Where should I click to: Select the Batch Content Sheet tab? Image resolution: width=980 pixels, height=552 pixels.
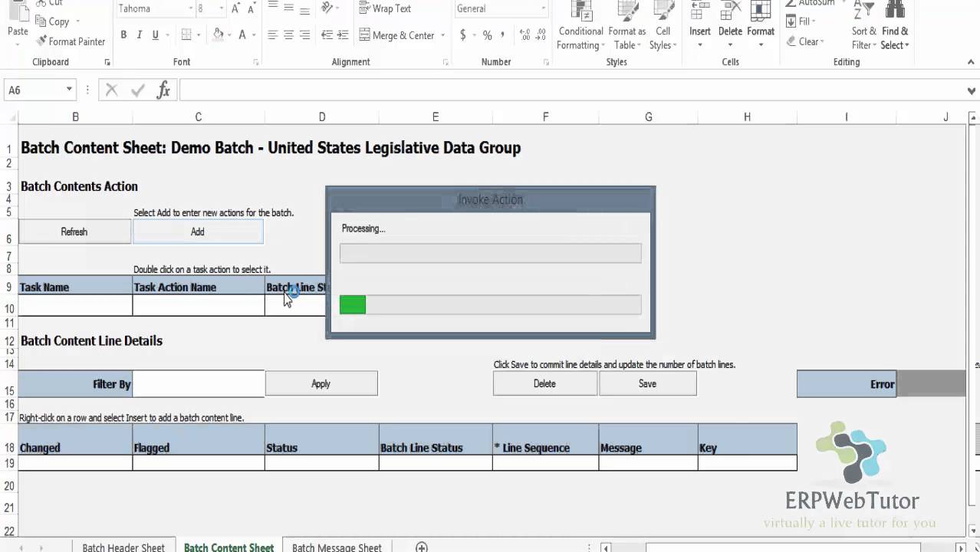229,547
